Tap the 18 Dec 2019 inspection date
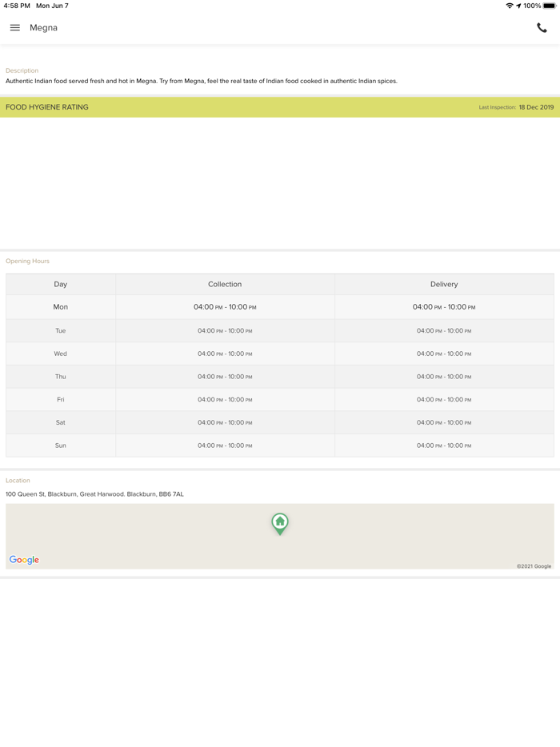Viewport: 560px width, 747px height. pyautogui.click(x=536, y=107)
